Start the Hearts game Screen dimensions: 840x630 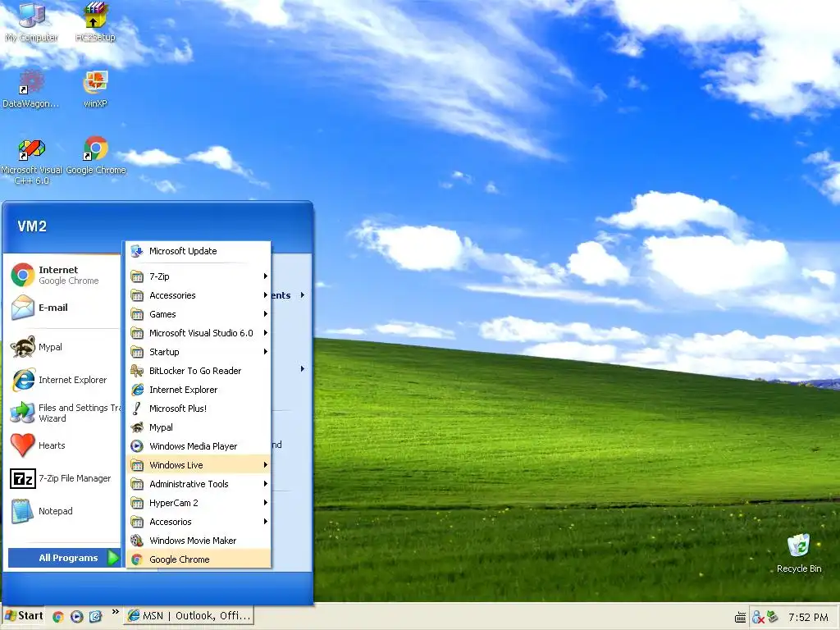point(62,445)
